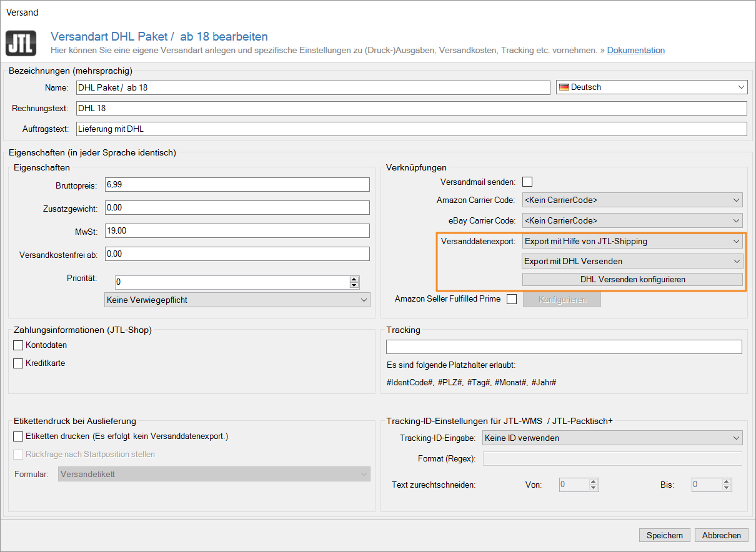Expand the Keine Verwiegepflicht dropdown

pyautogui.click(x=237, y=300)
